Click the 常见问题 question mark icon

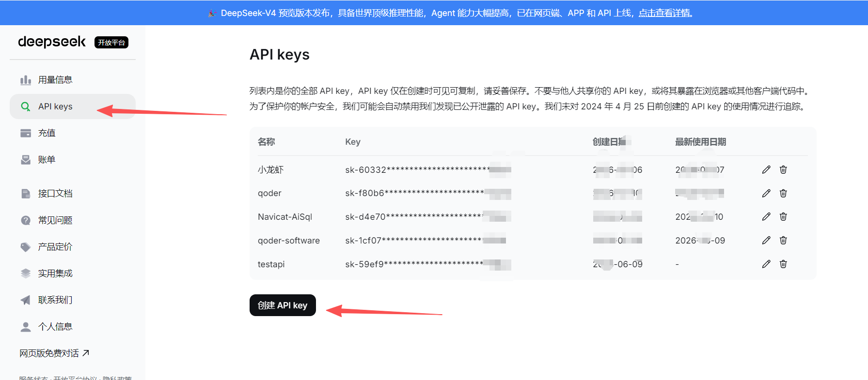[26, 220]
